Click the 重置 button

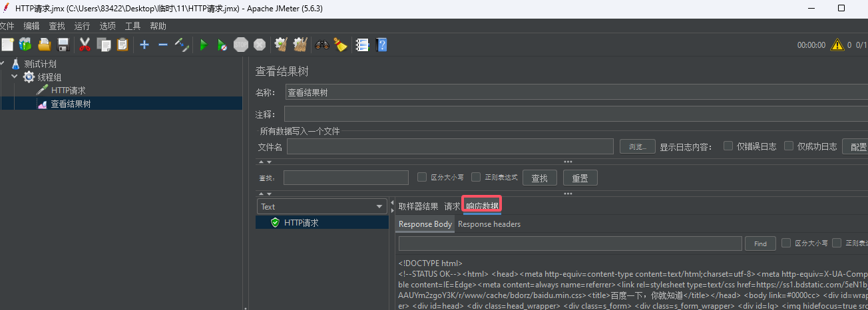(x=580, y=178)
